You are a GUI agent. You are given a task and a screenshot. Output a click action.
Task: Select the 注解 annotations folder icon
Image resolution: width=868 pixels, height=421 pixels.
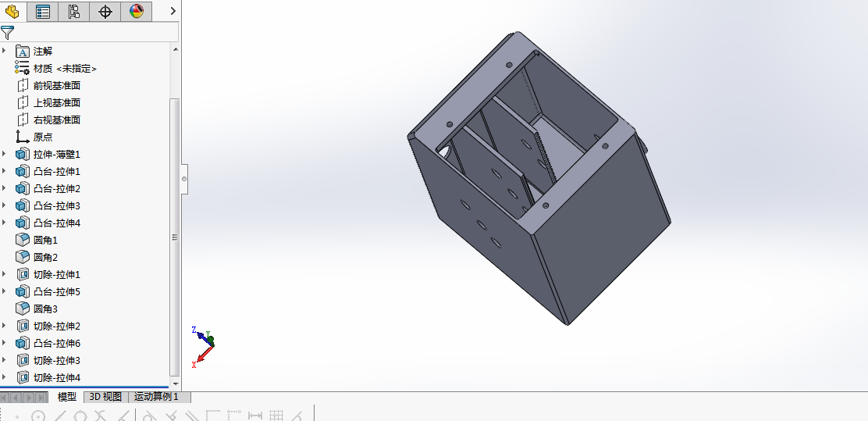click(22, 52)
